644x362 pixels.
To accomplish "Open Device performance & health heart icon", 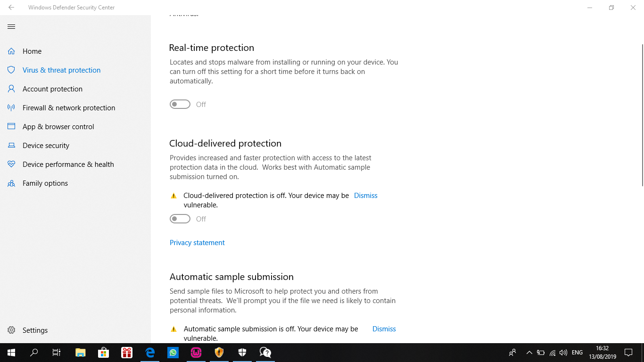I will click(11, 164).
